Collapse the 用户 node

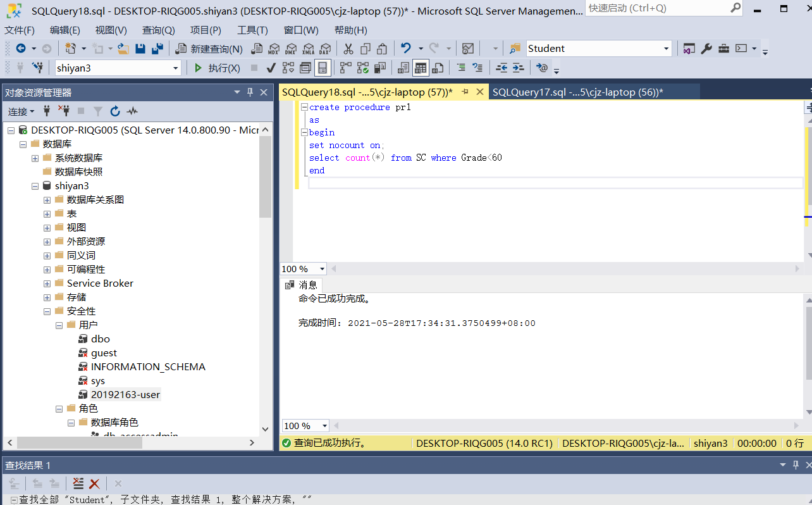tap(59, 325)
